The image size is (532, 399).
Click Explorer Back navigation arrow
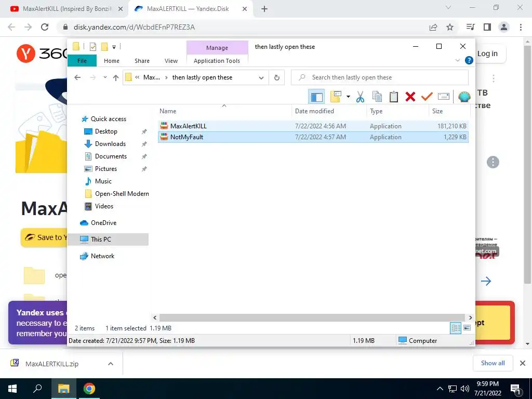coord(77,77)
